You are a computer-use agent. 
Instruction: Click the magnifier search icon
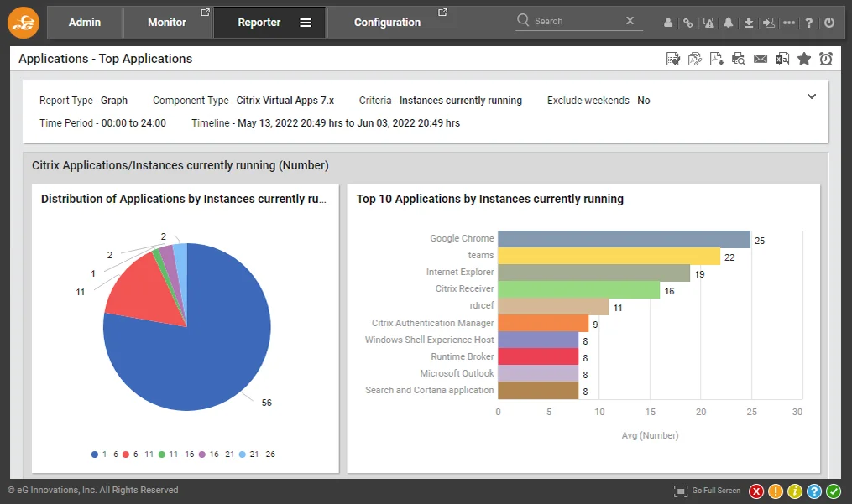pyautogui.click(x=523, y=20)
